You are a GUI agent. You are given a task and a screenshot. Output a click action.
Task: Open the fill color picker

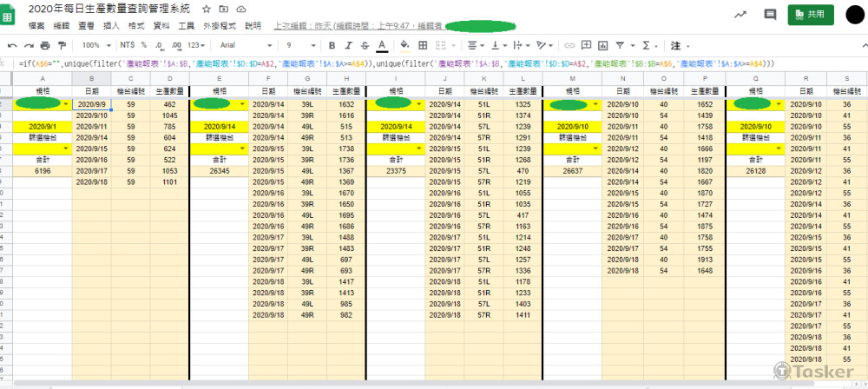coord(405,44)
